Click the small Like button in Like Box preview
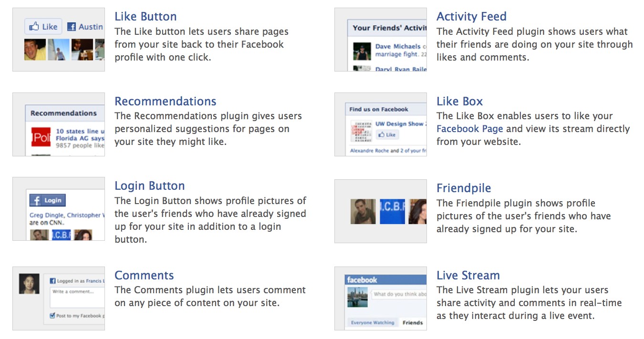This screenshot has width=644, height=339. click(387, 135)
